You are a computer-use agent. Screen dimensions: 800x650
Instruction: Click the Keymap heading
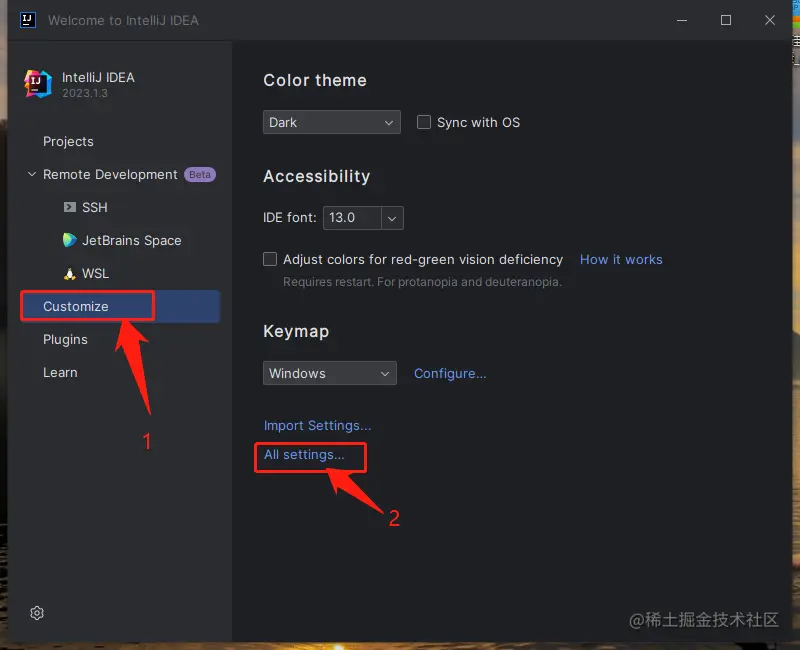[x=296, y=331]
